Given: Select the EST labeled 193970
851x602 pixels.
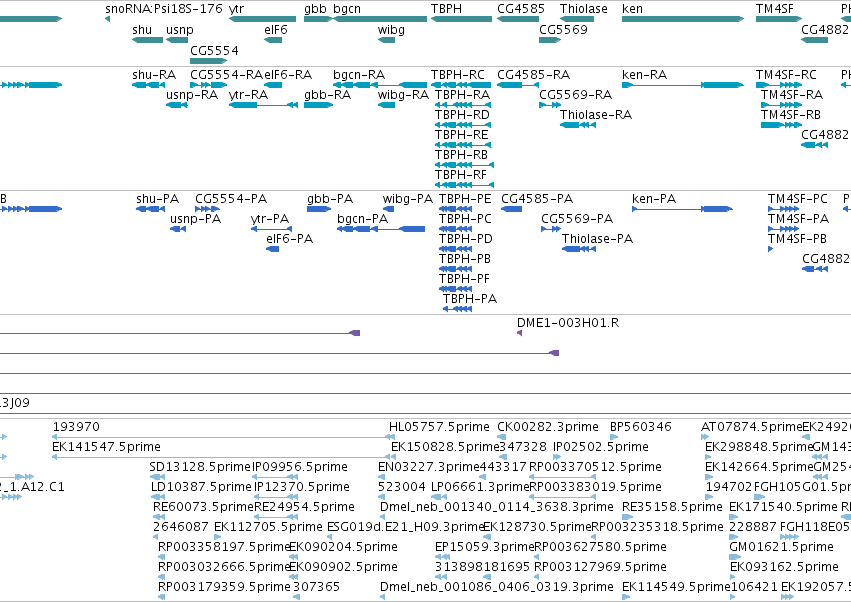Looking at the screenshot, I should tap(223, 437).
